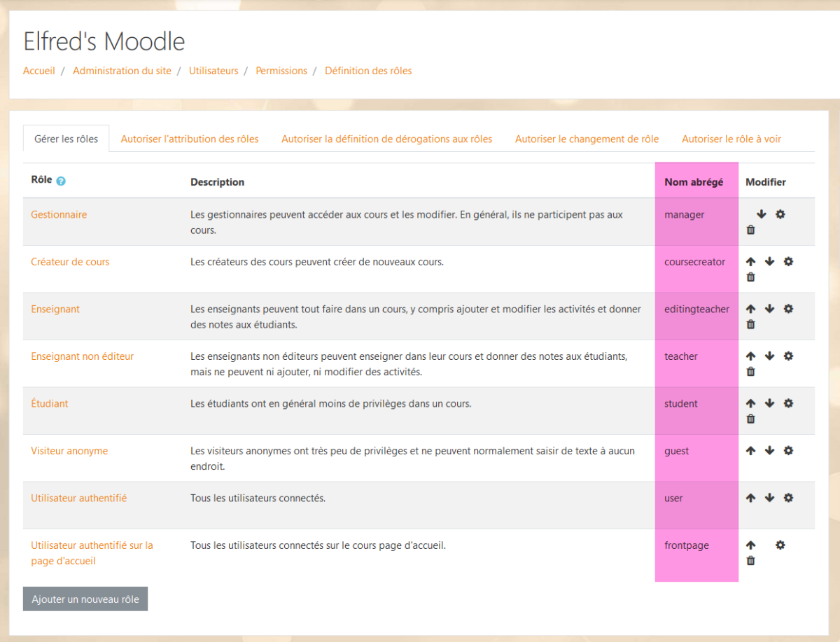This screenshot has width=840, height=642.
Task: Navigate to Utilisateurs breadcrumb
Action: (213, 71)
